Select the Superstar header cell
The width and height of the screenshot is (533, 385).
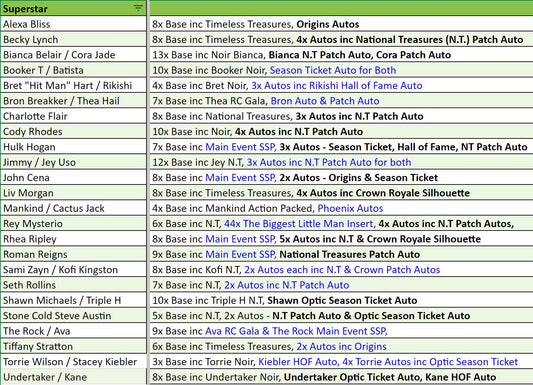(x=73, y=8)
